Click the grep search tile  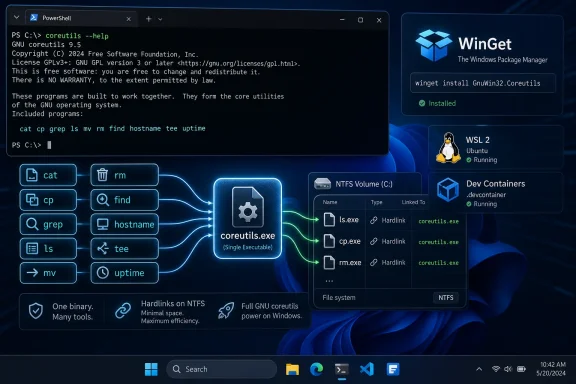[x=48, y=224]
